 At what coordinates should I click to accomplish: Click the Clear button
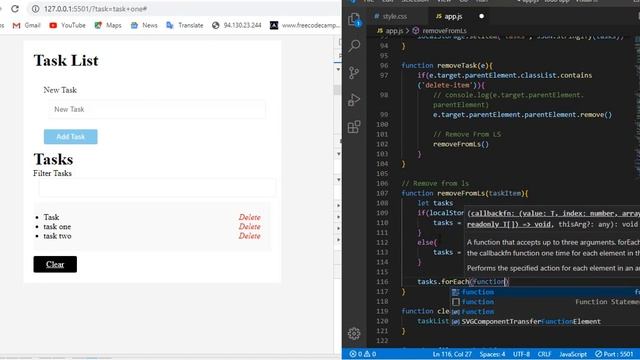point(55,264)
